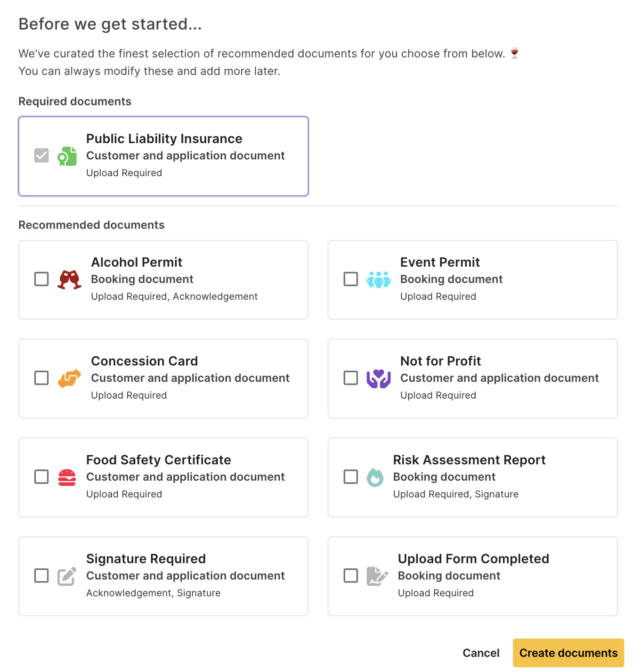Click the purple Not for Profit heart icon
The height and width of the screenshot is (672, 633).
pyautogui.click(x=379, y=378)
